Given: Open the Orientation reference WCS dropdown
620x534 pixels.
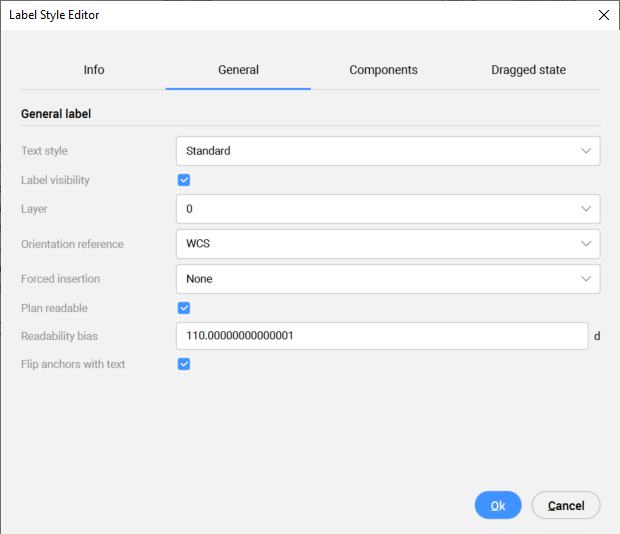Looking at the screenshot, I should pyautogui.click(x=388, y=244).
